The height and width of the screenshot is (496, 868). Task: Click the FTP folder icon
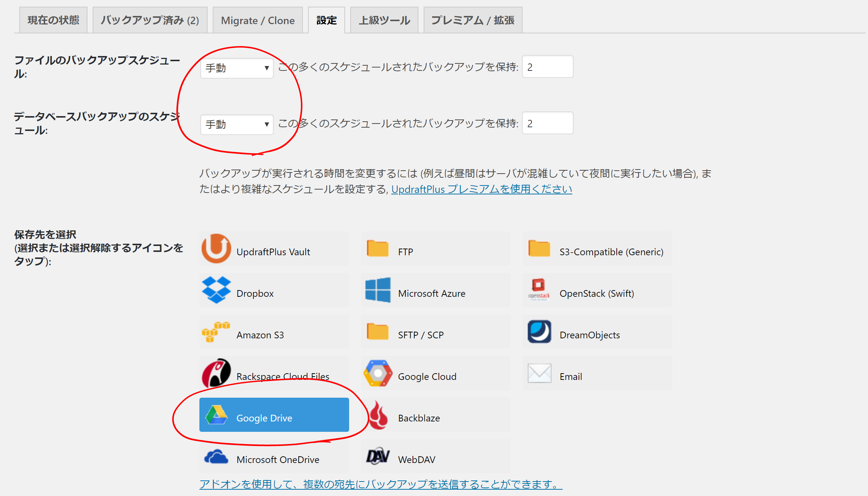tap(378, 248)
